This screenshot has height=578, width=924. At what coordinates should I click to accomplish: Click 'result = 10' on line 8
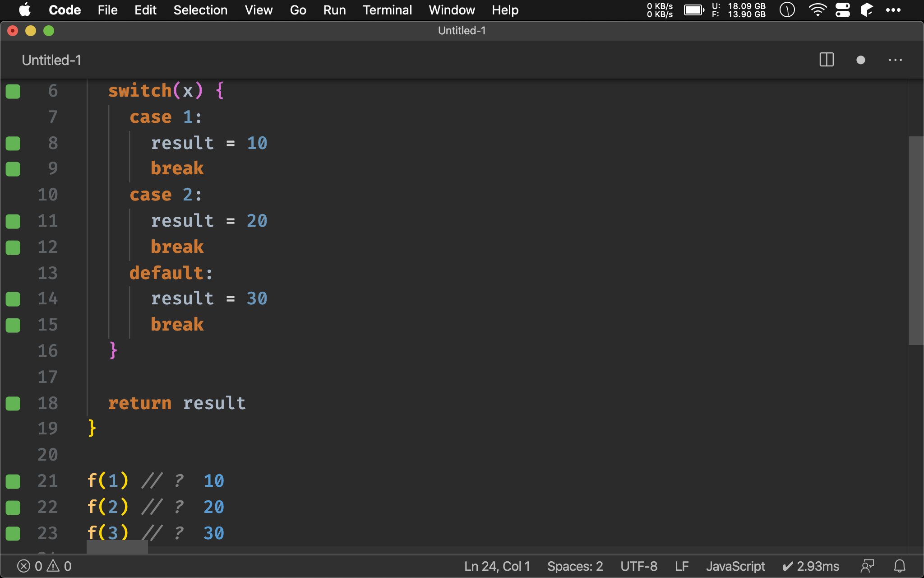click(209, 143)
